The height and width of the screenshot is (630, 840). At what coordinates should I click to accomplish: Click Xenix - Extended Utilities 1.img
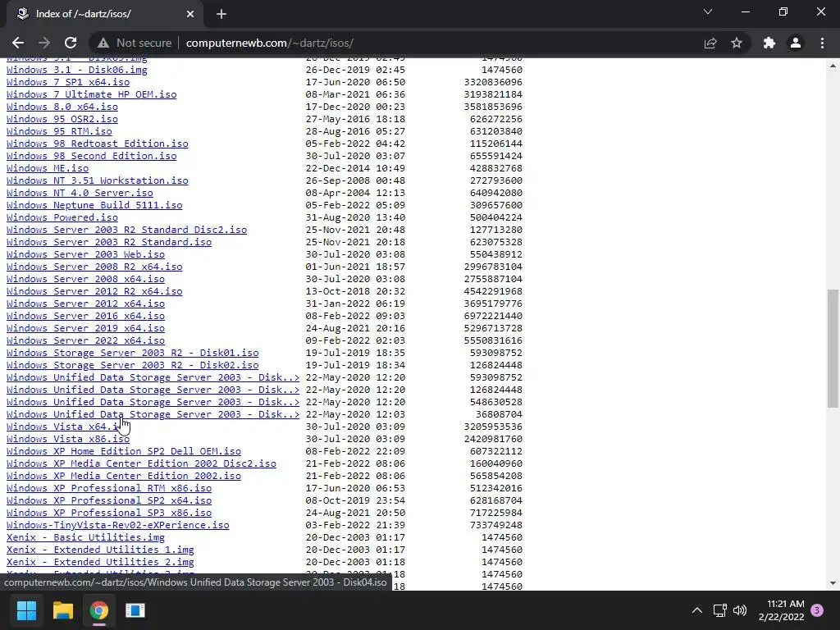click(x=100, y=550)
